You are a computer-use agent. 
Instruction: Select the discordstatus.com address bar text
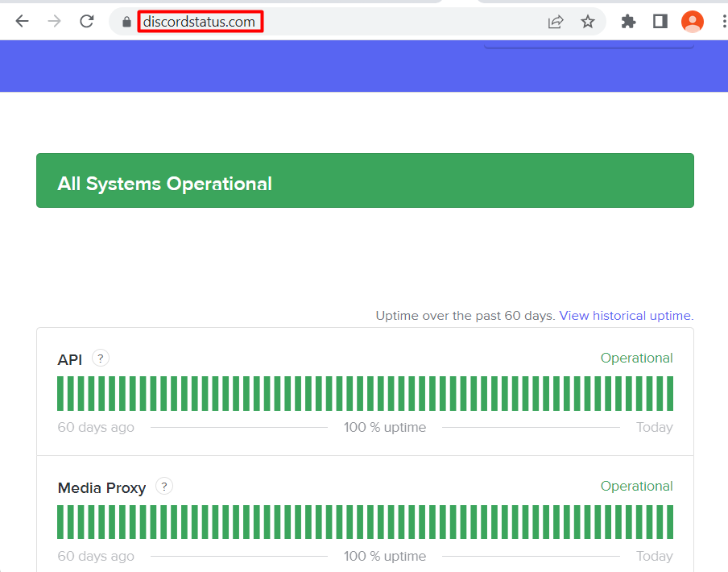(x=199, y=22)
